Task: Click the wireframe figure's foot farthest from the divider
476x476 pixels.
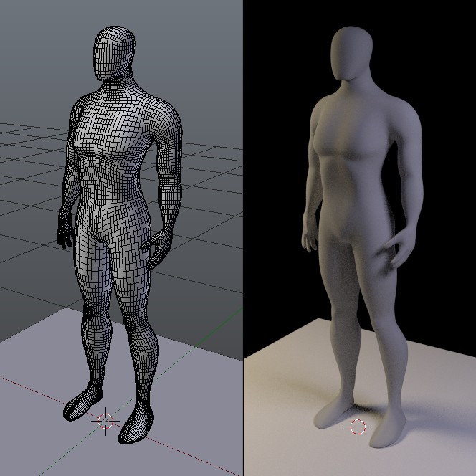Action: [80, 404]
